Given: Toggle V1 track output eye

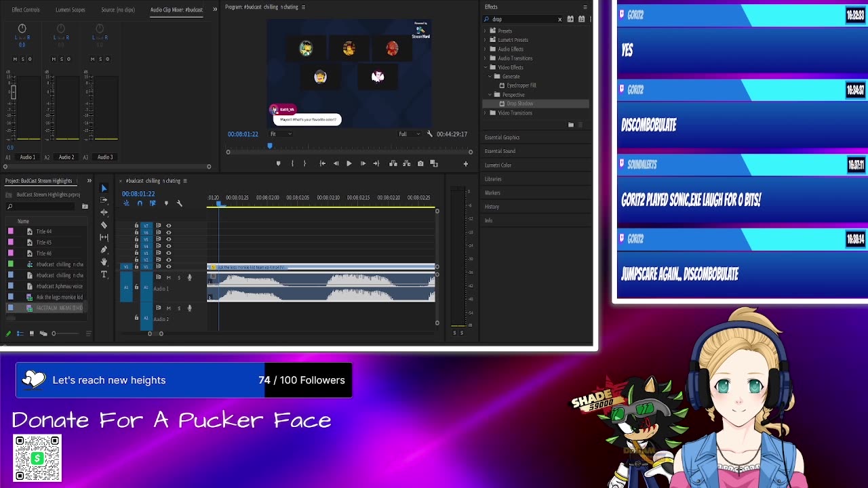Looking at the screenshot, I should [x=169, y=266].
